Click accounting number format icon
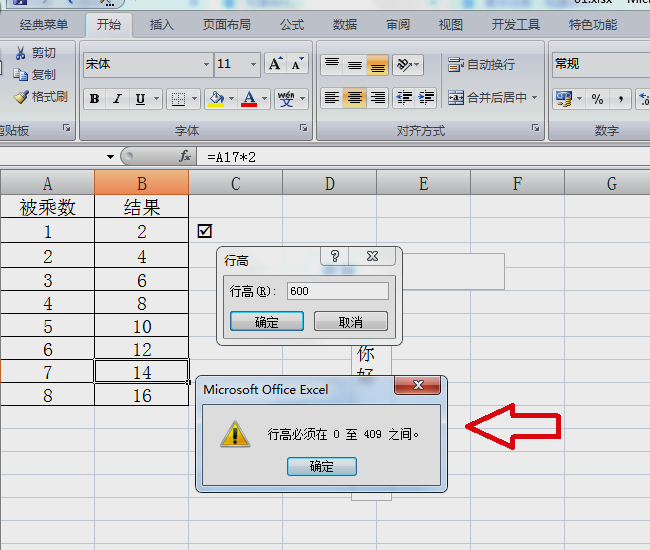The width and height of the screenshot is (650, 550). coord(564,99)
